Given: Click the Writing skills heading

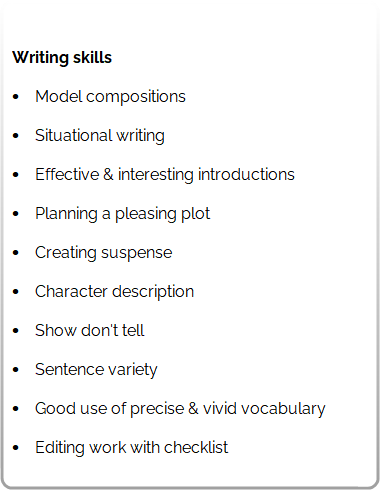Looking at the screenshot, I should pyautogui.click(x=62, y=58).
